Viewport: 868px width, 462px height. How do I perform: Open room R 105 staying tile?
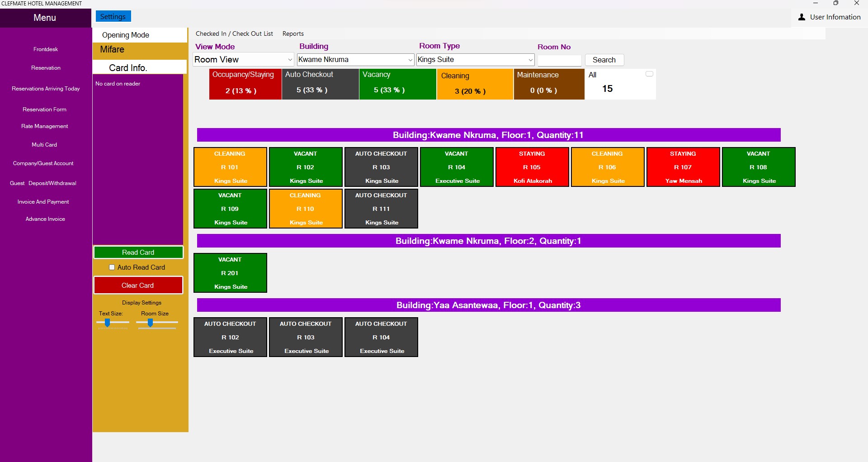pyautogui.click(x=532, y=167)
